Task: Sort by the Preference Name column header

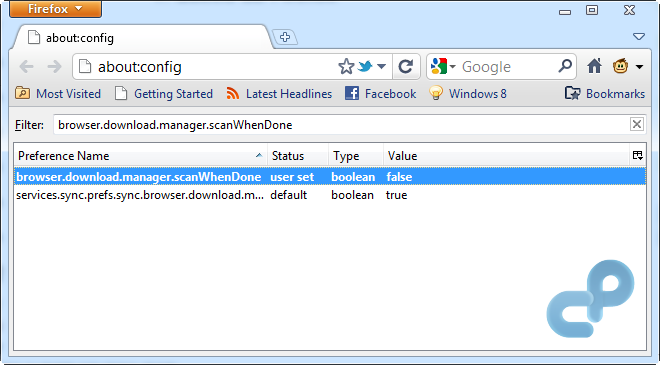Action: click(141, 156)
